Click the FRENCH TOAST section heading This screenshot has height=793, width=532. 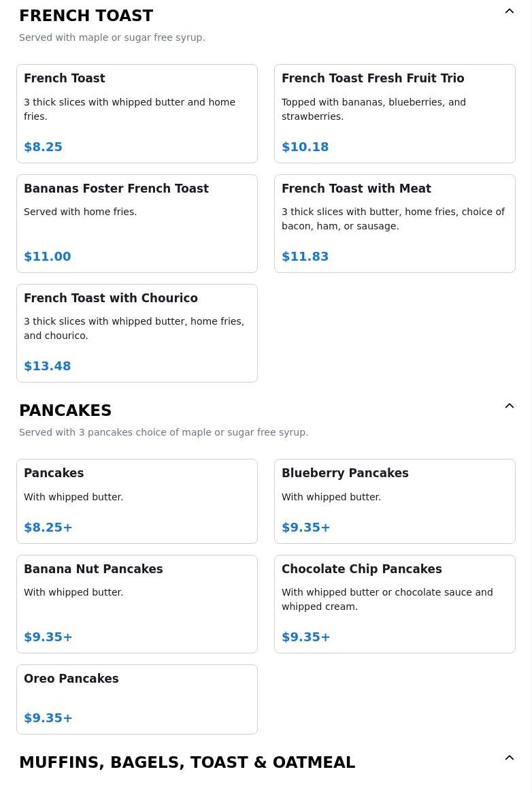click(86, 16)
